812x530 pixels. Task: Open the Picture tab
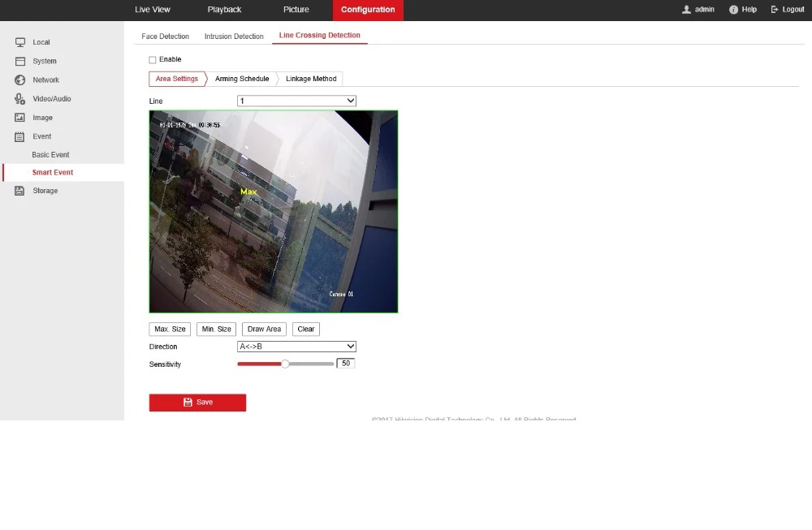click(296, 9)
